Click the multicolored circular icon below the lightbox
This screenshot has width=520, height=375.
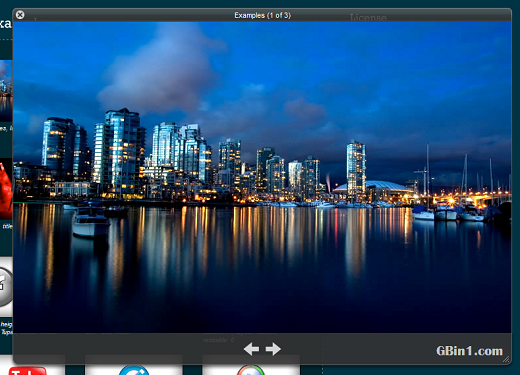(251, 370)
